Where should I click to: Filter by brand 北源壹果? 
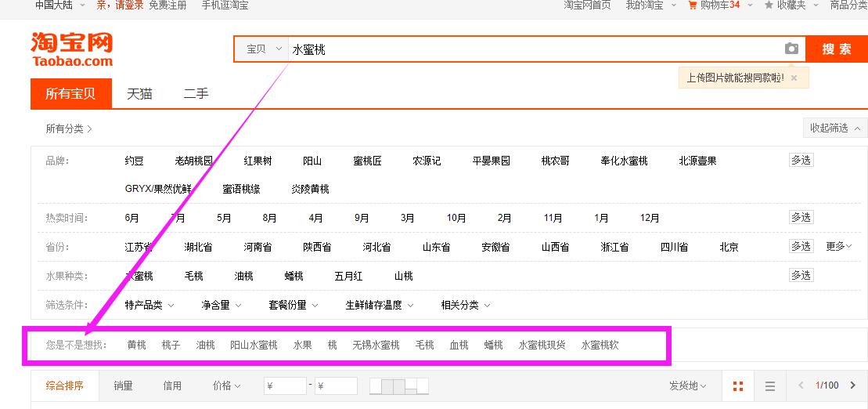coord(697,161)
